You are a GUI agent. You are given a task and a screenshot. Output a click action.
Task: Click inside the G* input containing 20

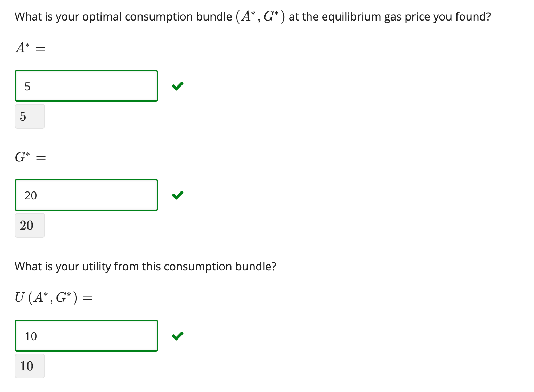pyautogui.click(x=86, y=195)
